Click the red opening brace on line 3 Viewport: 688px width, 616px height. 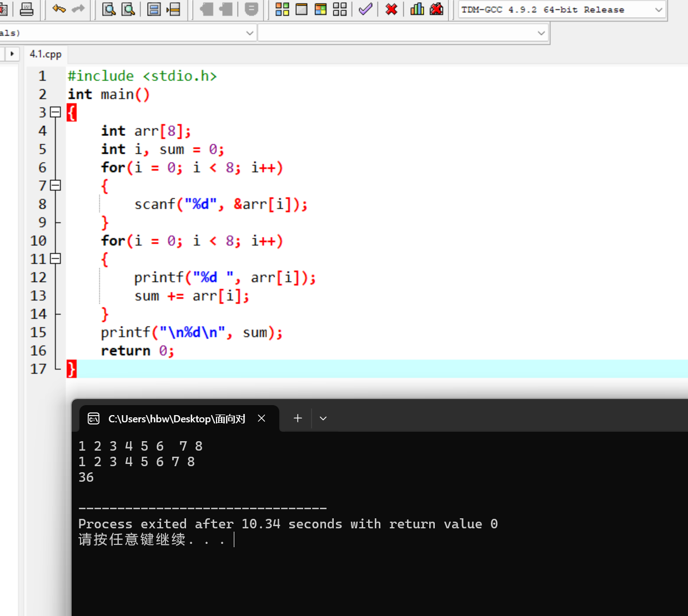(x=72, y=113)
